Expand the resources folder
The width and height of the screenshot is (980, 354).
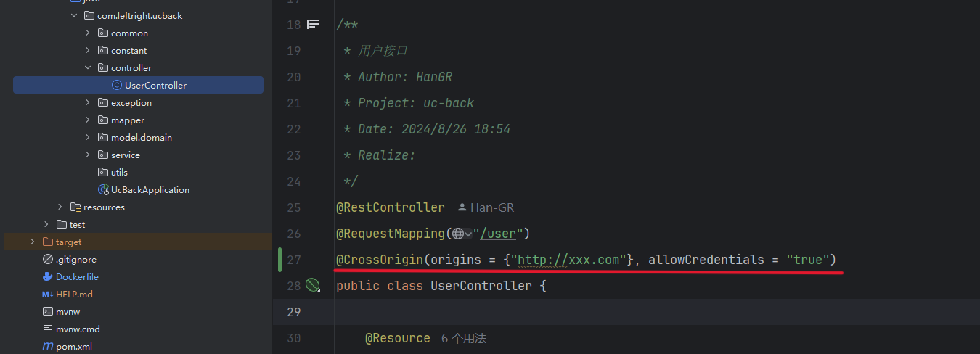click(x=60, y=207)
